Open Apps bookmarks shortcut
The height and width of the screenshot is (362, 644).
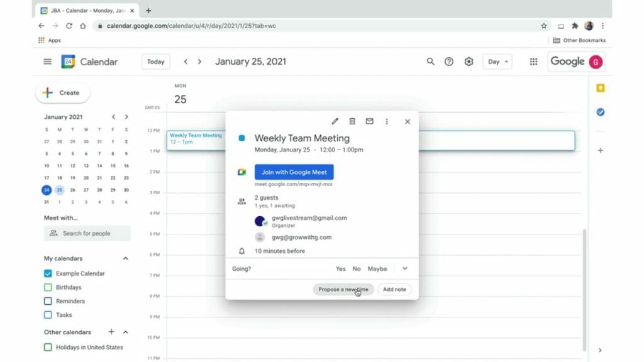[x=49, y=40]
